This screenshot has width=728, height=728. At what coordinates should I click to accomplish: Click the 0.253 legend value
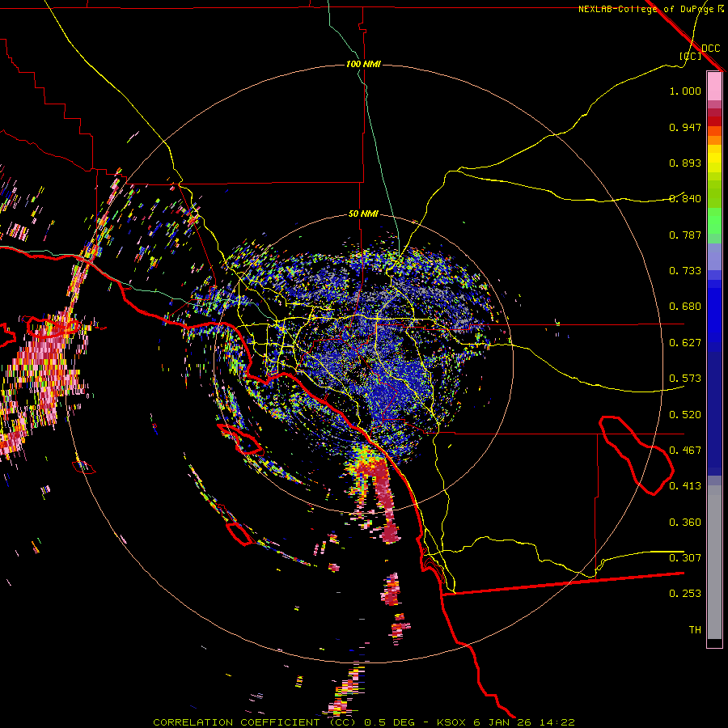tap(685, 594)
